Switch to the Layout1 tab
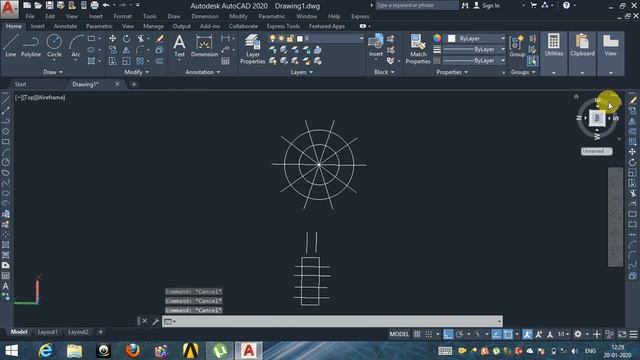640x360 pixels. (47, 332)
